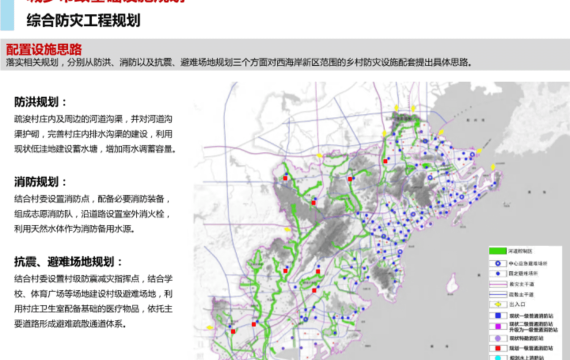Click the legend label 出入口
570x360 pixels.
click(x=517, y=304)
